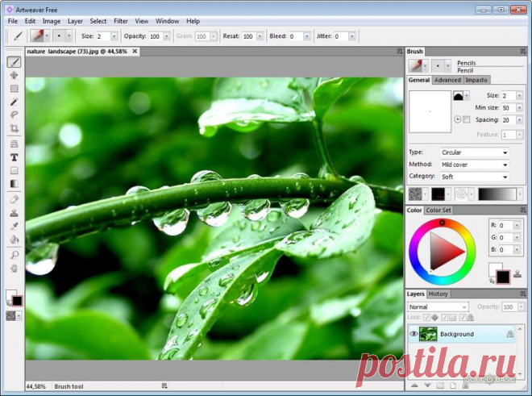
Task: Pick the Magic Wand tool
Action: (x=14, y=102)
